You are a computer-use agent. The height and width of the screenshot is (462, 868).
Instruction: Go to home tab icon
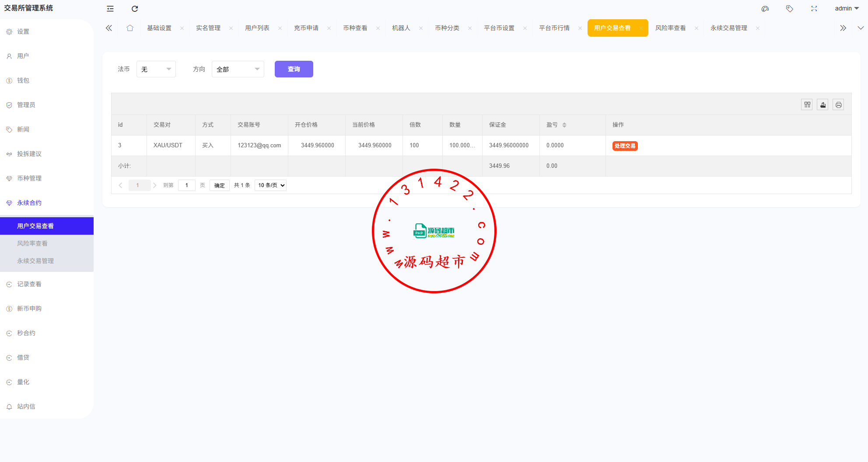click(130, 28)
